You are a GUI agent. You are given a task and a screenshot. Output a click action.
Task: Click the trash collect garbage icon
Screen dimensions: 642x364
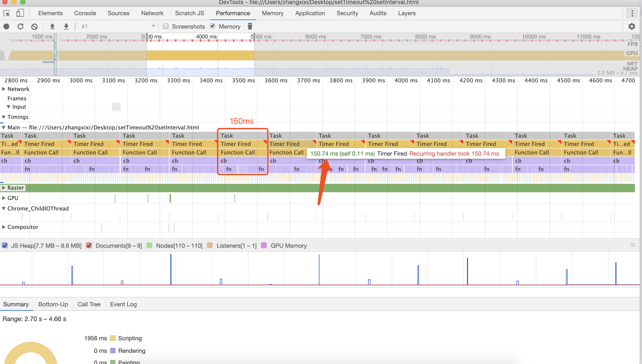click(250, 26)
